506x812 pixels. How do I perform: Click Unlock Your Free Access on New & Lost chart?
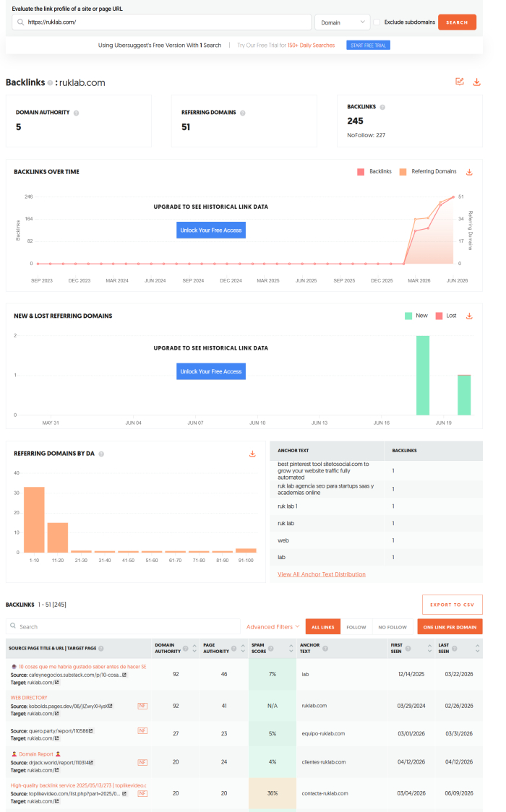tap(211, 371)
